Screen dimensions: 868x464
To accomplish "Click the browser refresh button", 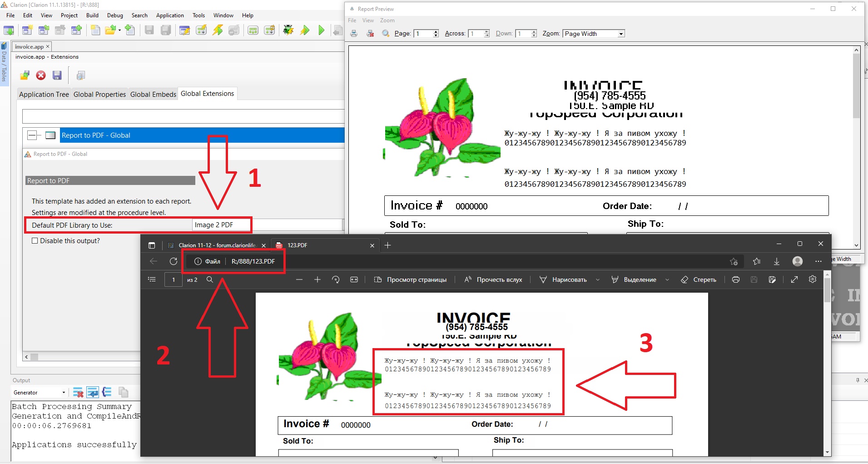I will [174, 261].
